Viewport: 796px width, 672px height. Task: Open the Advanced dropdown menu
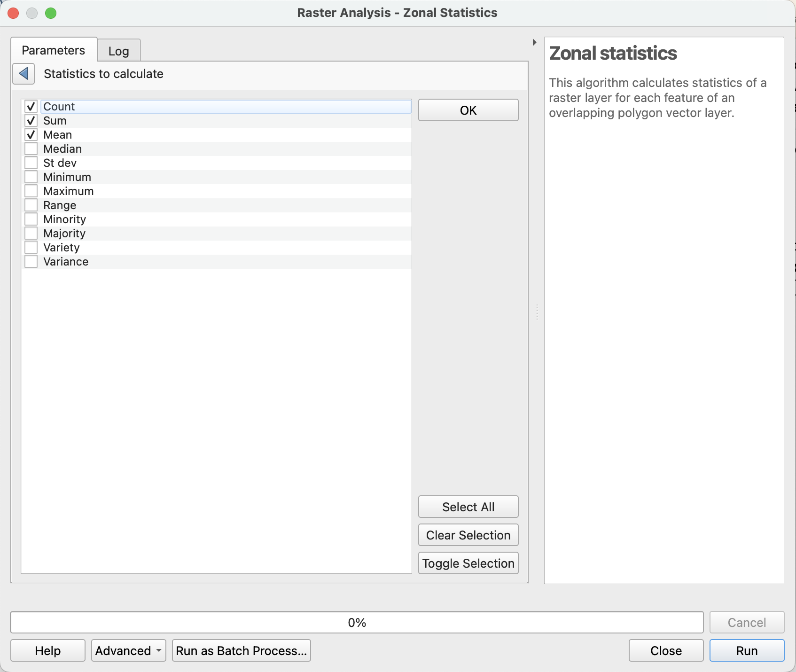[x=129, y=650]
